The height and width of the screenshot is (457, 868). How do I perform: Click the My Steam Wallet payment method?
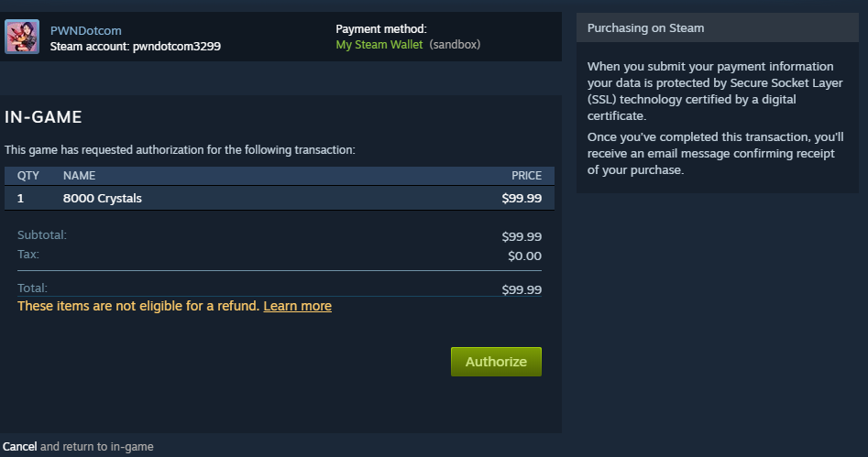(379, 45)
